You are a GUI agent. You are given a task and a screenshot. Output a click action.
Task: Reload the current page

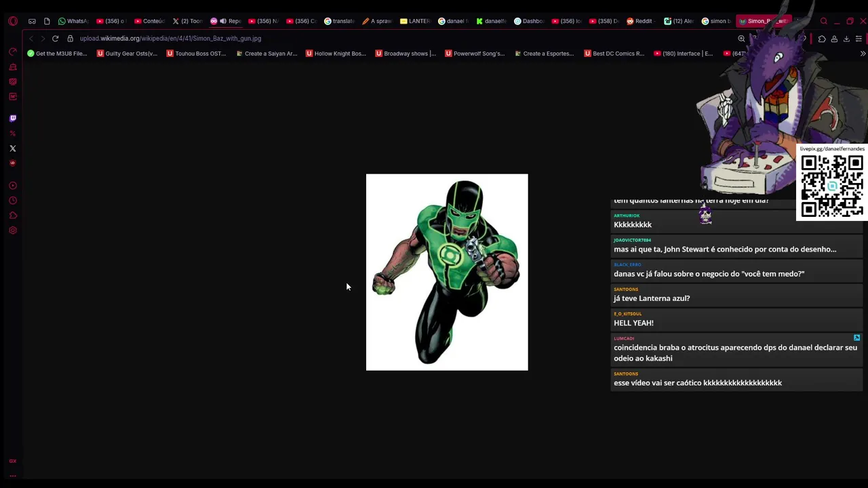(56, 39)
